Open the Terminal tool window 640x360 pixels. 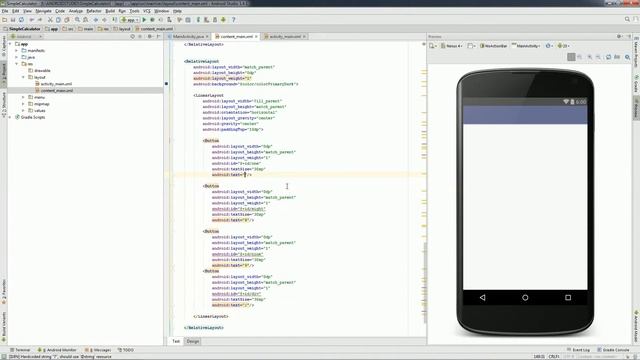(x=20, y=350)
